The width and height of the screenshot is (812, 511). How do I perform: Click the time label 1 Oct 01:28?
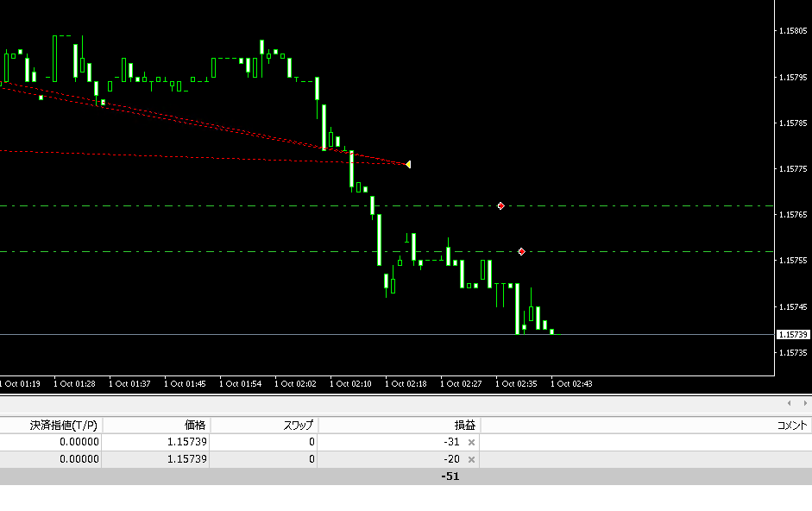pos(74,384)
